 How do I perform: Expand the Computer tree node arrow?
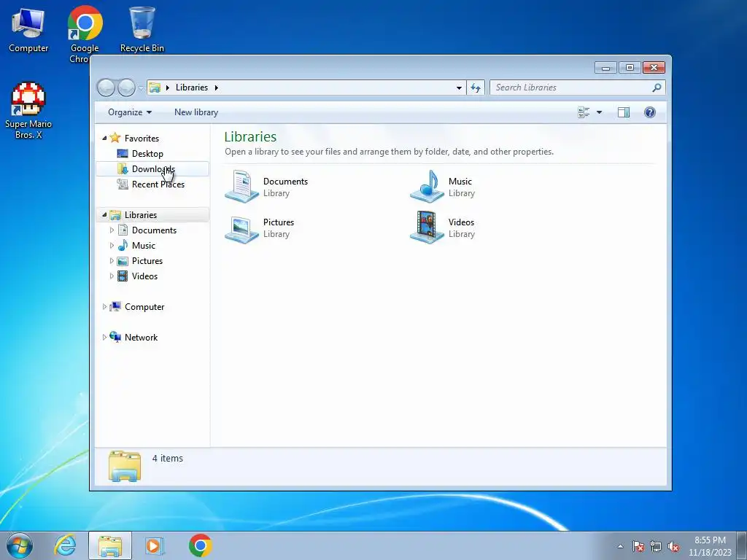click(104, 307)
